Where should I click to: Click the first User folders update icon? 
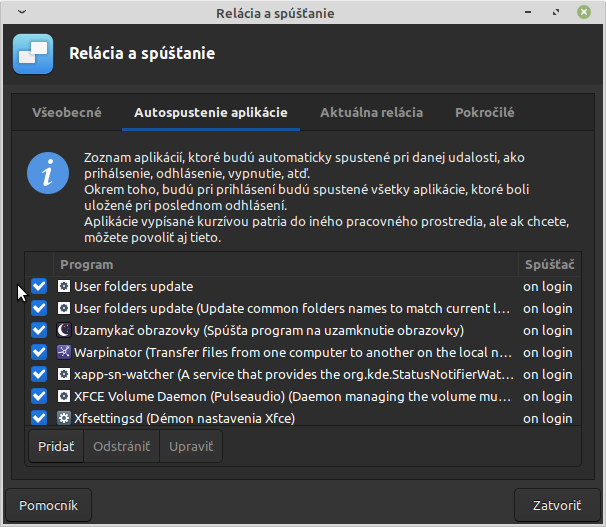click(x=64, y=286)
